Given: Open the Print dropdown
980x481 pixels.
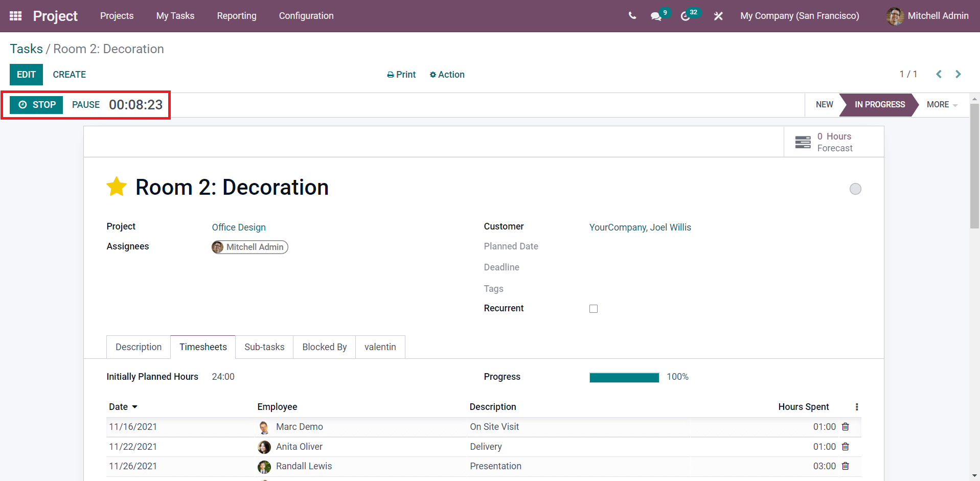Looking at the screenshot, I should (401, 75).
